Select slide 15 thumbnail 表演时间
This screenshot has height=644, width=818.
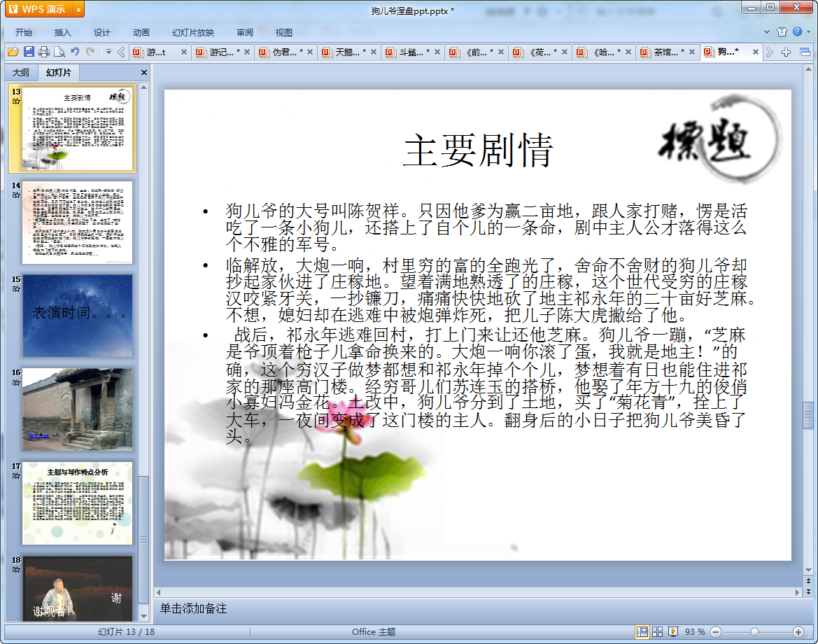pyautogui.click(x=77, y=316)
